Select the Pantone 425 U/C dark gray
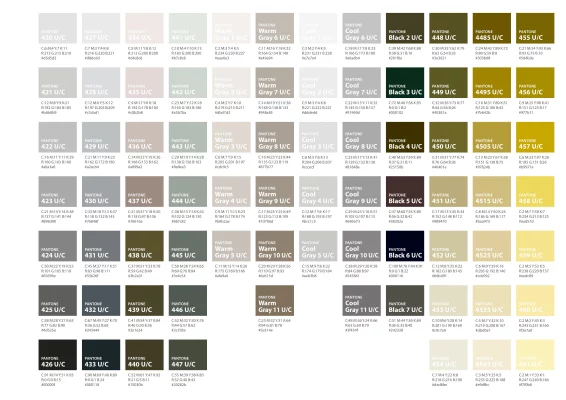 tap(58, 301)
